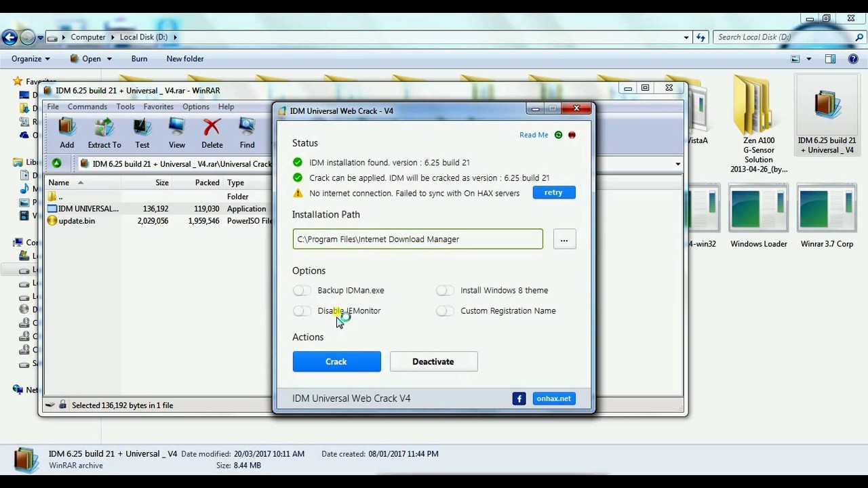This screenshot has height=488, width=868.
Task: Click the Installation Path text field
Action: coord(418,239)
